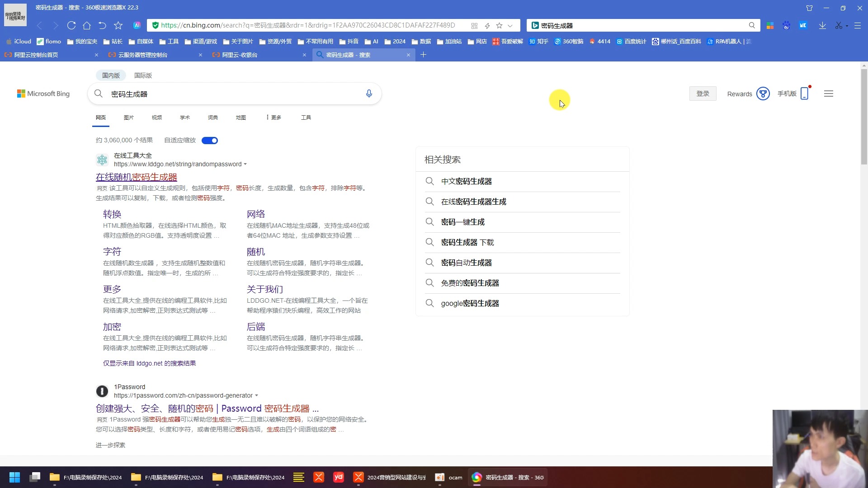Click the QR code icon in address bar
Screen dimensions: 868x488
pyautogui.click(x=474, y=26)
